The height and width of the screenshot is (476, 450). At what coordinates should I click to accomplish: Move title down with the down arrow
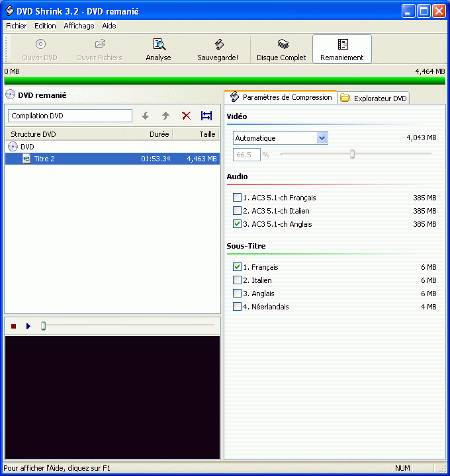tap(145, 116)
